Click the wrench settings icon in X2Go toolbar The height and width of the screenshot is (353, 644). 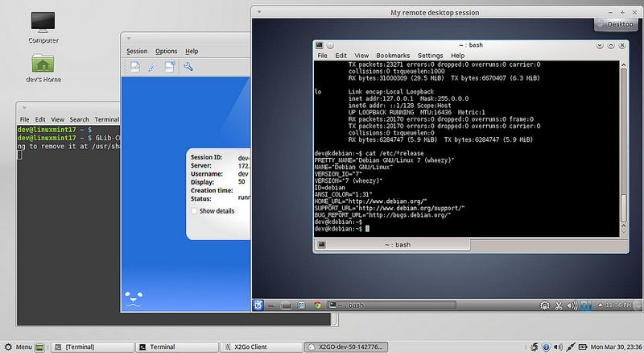coord(188,67)
